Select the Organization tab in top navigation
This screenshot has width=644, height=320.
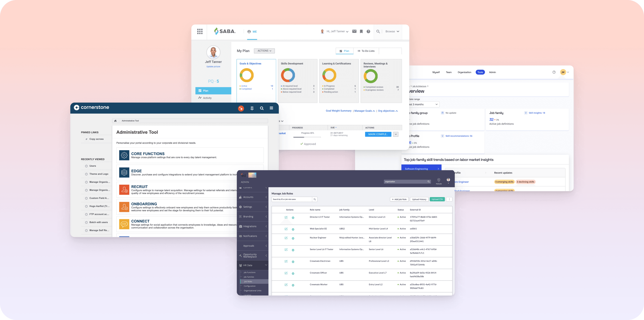[x=464, y=72]
